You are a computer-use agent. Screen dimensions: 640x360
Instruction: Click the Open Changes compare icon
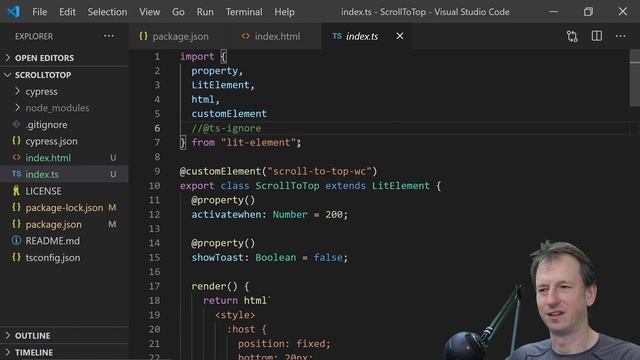572,36
